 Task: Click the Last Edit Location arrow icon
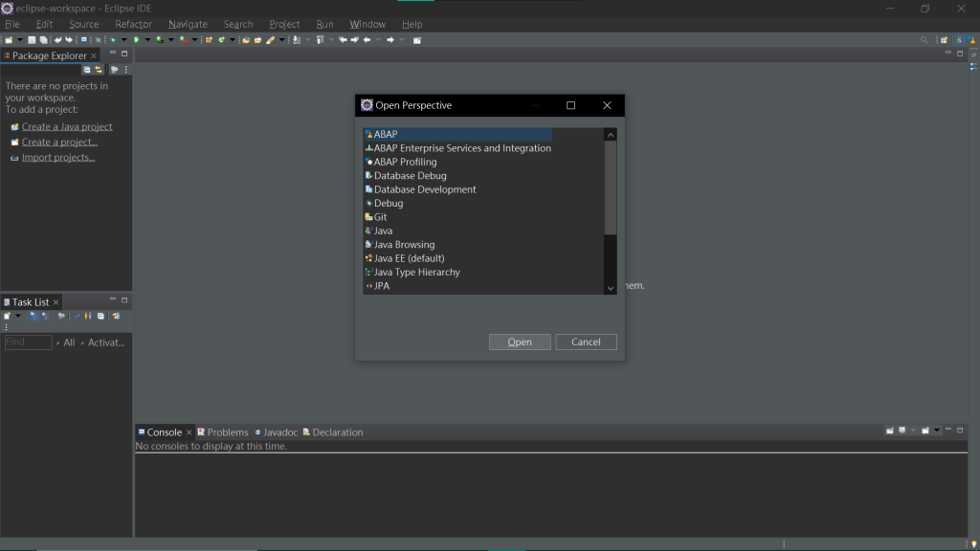(343, 40)
